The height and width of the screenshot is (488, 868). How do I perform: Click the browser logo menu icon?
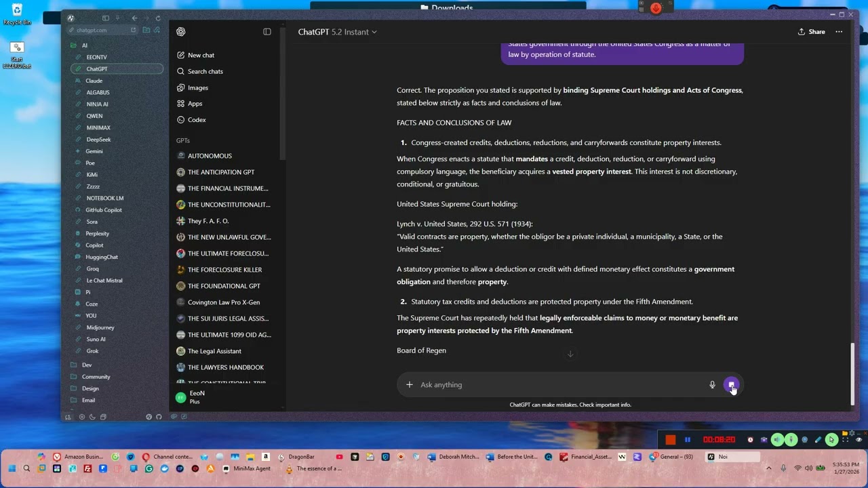(71, 18)
